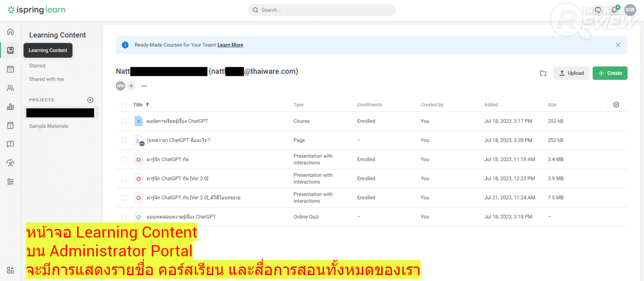Open the calendar icon in sidebar
Screen dimensions: 644x281
pos(10,69)
